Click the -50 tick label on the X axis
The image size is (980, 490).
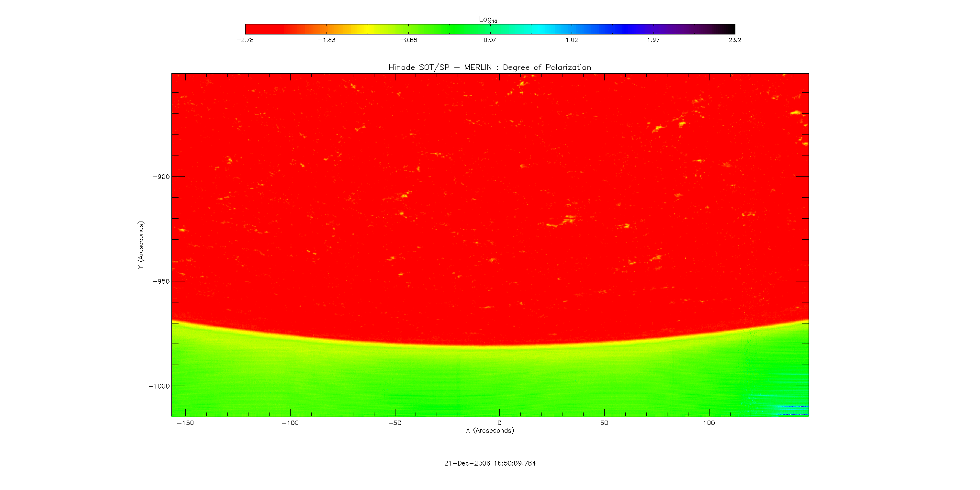[x=394, y=423]
